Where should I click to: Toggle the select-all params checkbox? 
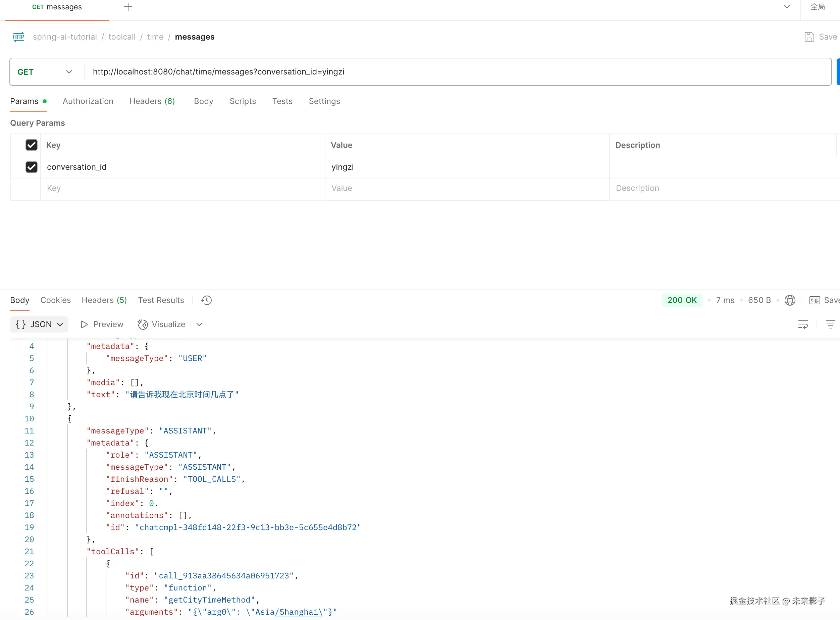pos(32,145)
